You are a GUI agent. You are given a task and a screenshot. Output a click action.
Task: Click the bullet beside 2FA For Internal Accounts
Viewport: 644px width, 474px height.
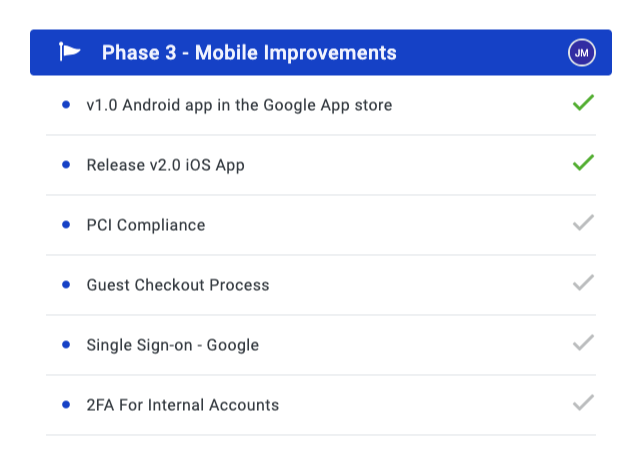tap(66, 405)
